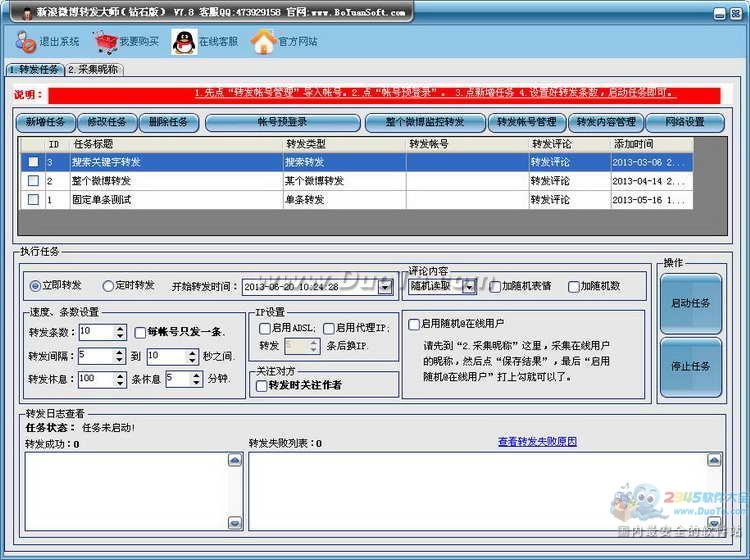Viewport: 750px width, 560px height.
Task: Click the 转发休息 count spinner
Action: [120, 380]
